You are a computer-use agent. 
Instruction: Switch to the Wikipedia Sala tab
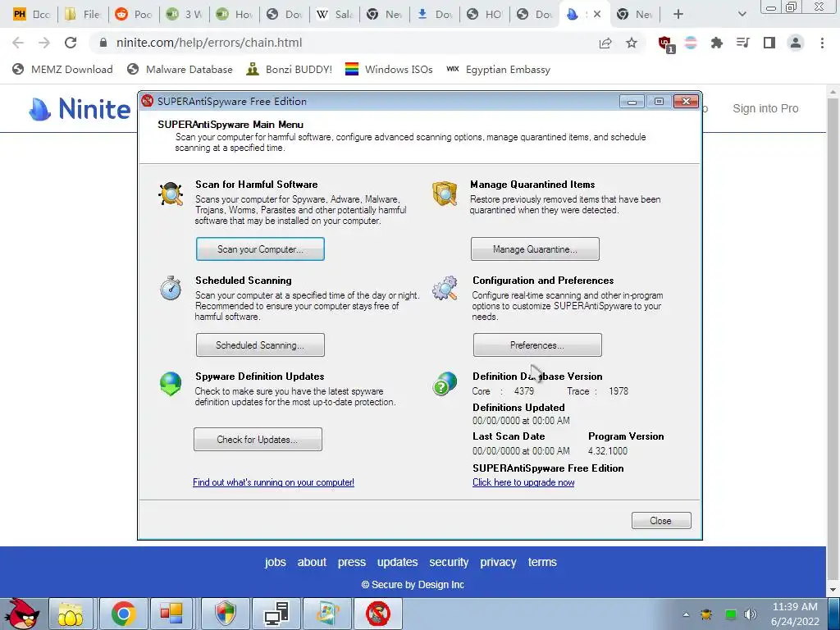tap(335, 15)
